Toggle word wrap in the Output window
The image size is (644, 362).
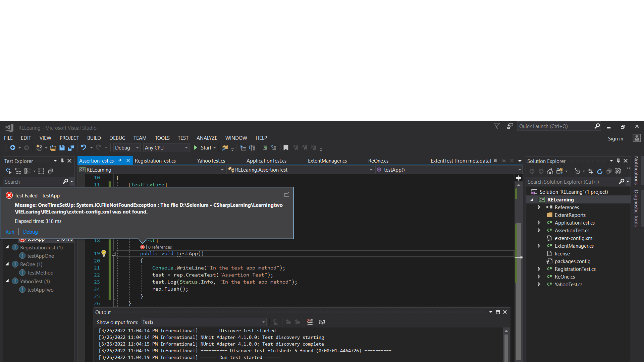[322, 322]
